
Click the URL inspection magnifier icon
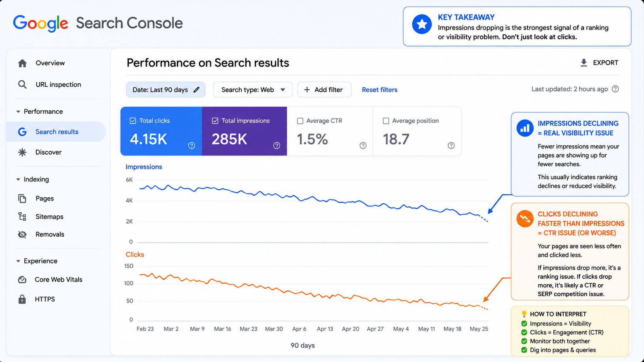[22, 85]
